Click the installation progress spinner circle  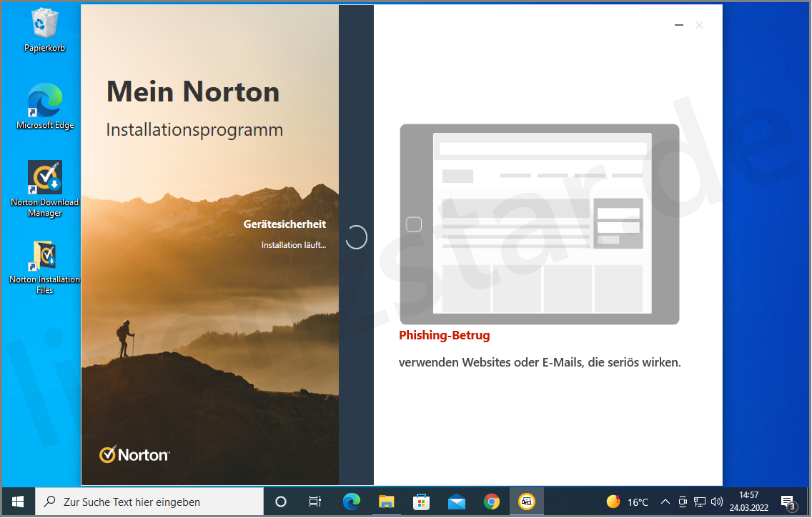pyautogui.click(x=356, y=237)
